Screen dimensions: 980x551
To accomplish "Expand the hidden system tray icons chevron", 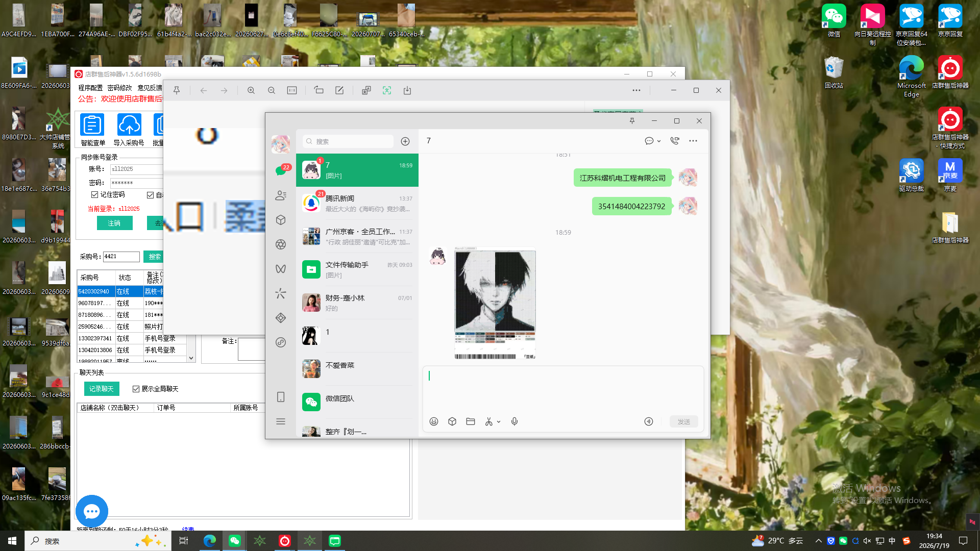I will point(819,541).
